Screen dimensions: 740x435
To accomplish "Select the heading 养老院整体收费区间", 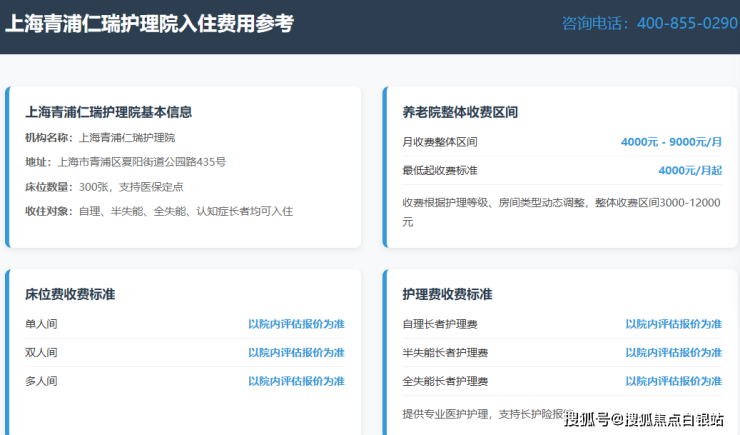I will 460,112.
